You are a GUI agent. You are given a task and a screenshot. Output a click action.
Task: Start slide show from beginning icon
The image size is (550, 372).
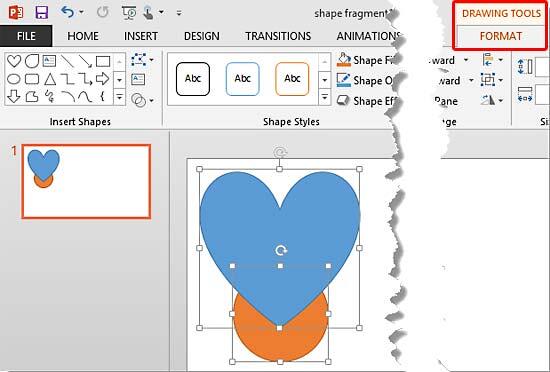tap(129, 13)
